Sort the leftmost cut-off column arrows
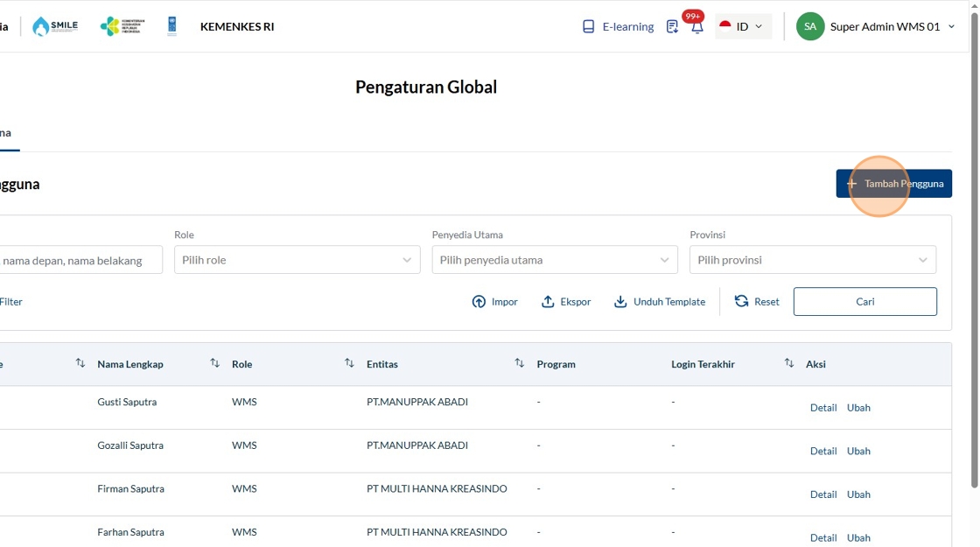This screenshot has height=547, width=980. (x=80, y=363)
